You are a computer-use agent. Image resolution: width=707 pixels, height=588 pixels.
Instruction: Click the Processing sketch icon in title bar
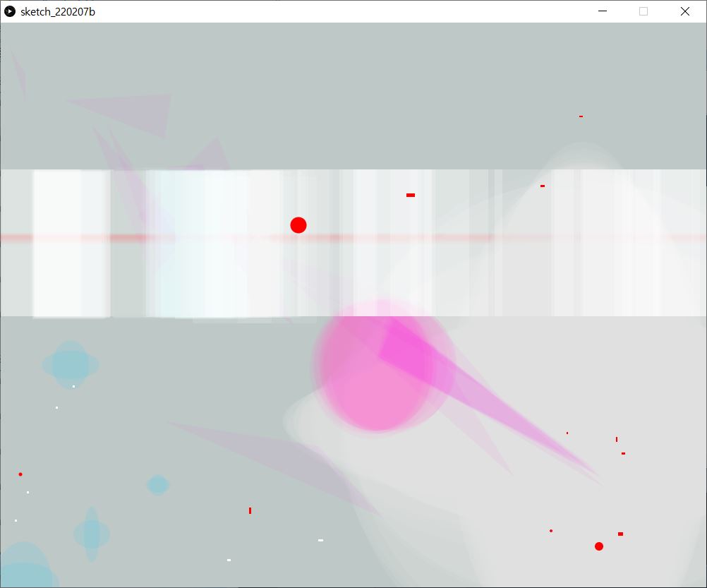[x=11, y=11]
